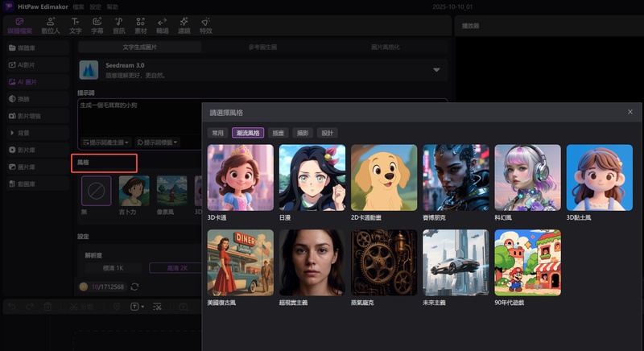Screen dimensions: 644x351
Task: Open the 音訊 audio tool icon
Action: point(119,25)
